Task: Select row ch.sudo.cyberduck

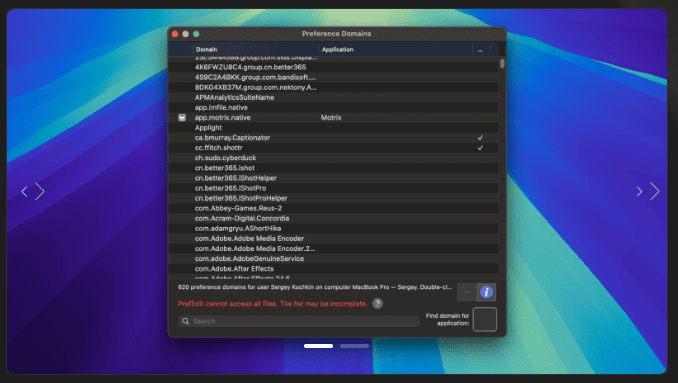Action: 333,158
